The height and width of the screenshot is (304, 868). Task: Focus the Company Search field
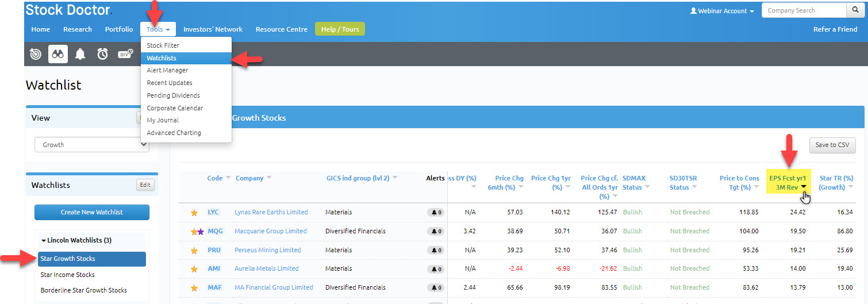click(x=804, y=10)
